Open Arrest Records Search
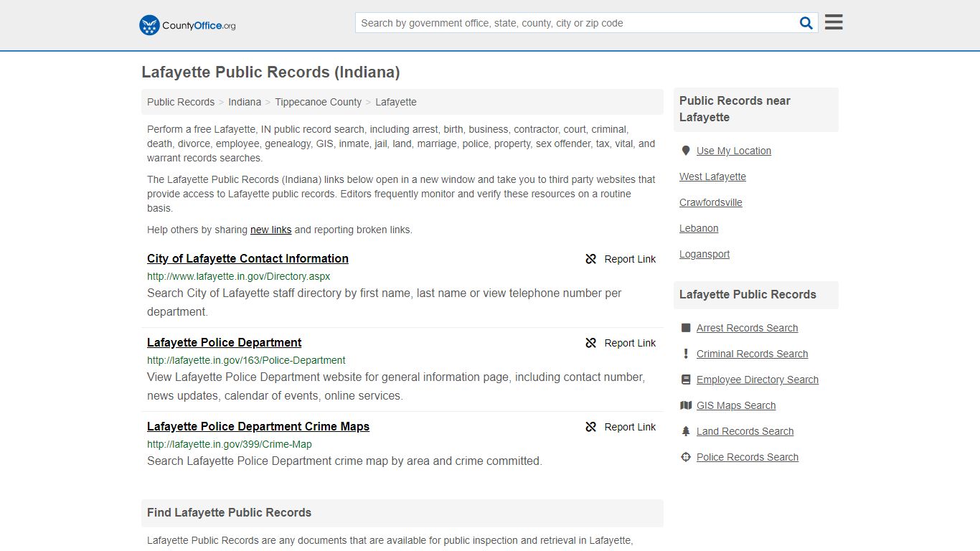 (747, 328)
